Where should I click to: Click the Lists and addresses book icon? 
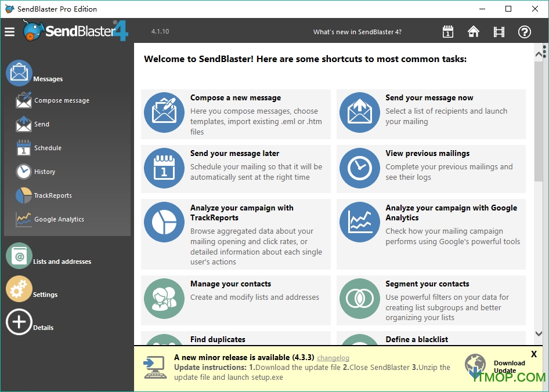19,256
